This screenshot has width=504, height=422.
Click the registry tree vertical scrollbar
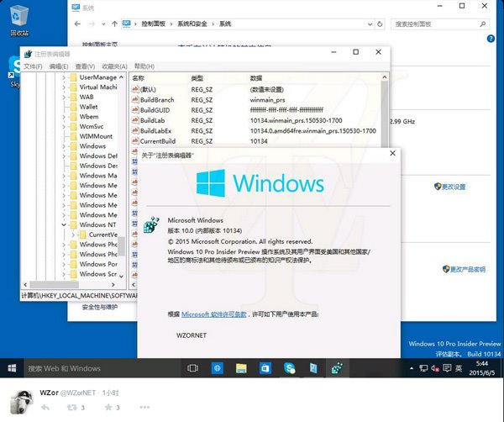(x=120, y=168)
